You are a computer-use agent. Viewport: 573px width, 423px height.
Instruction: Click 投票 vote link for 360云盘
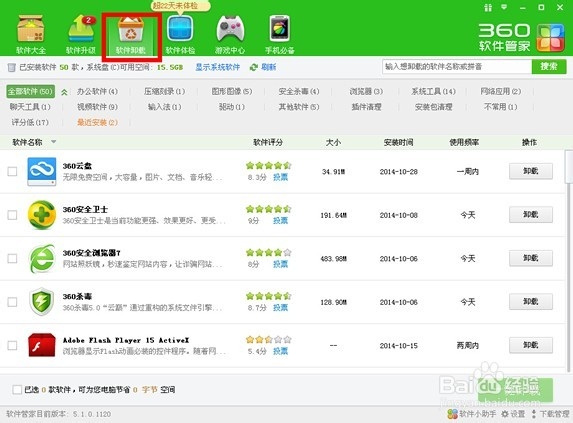[281, 178]
